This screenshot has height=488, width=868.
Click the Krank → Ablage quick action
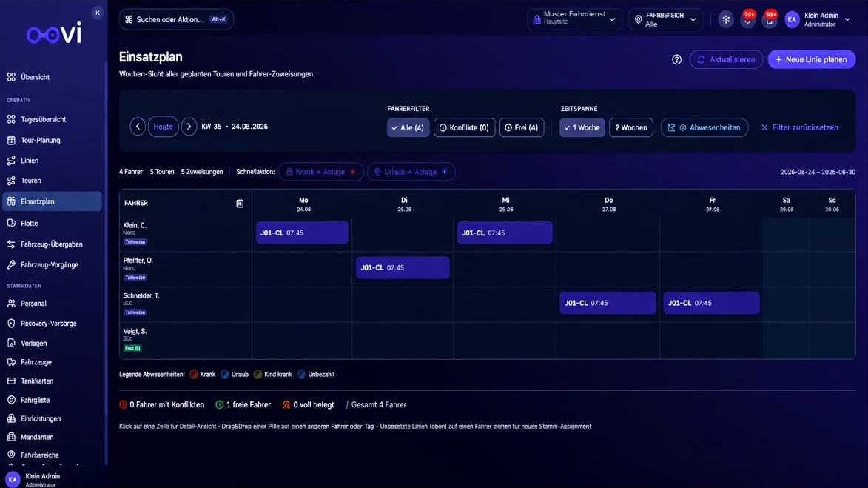coord(321,172)
